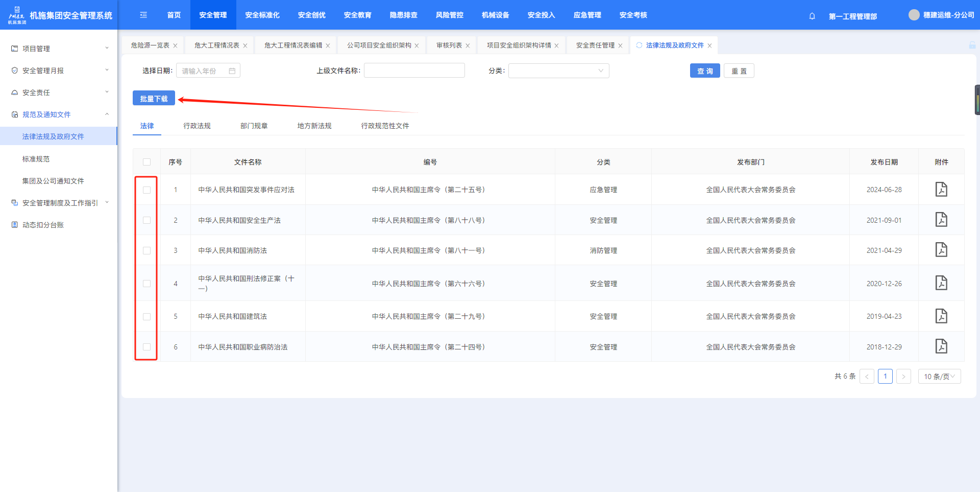Open the 10 条/页 page size dropdown
980x492 pixels.
(939, 377)
